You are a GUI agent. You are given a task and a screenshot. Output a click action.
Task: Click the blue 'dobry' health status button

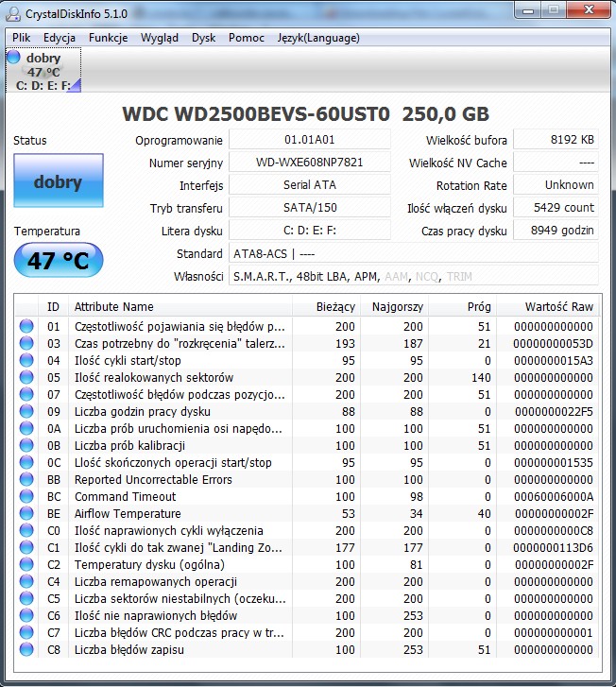coord(59,180)
